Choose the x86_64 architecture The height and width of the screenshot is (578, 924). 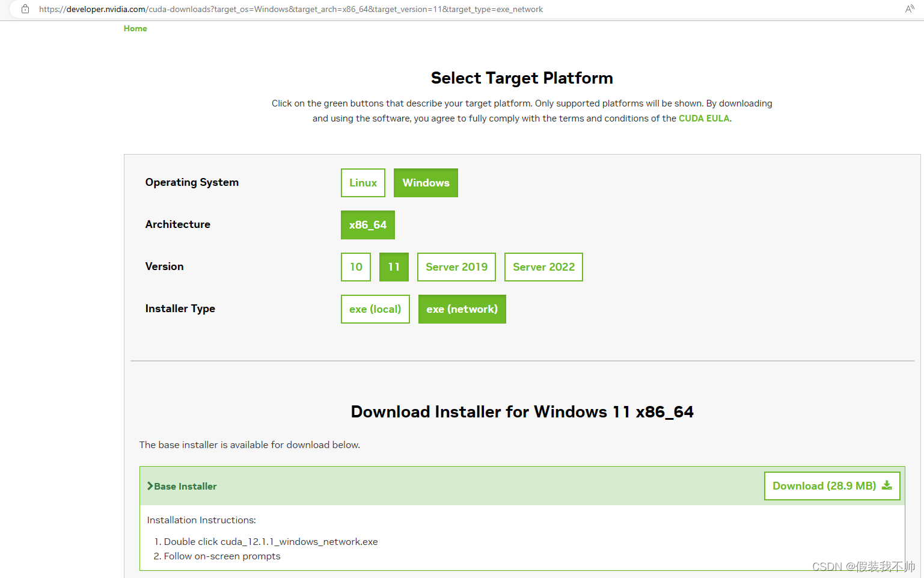[x=368, y=225]
